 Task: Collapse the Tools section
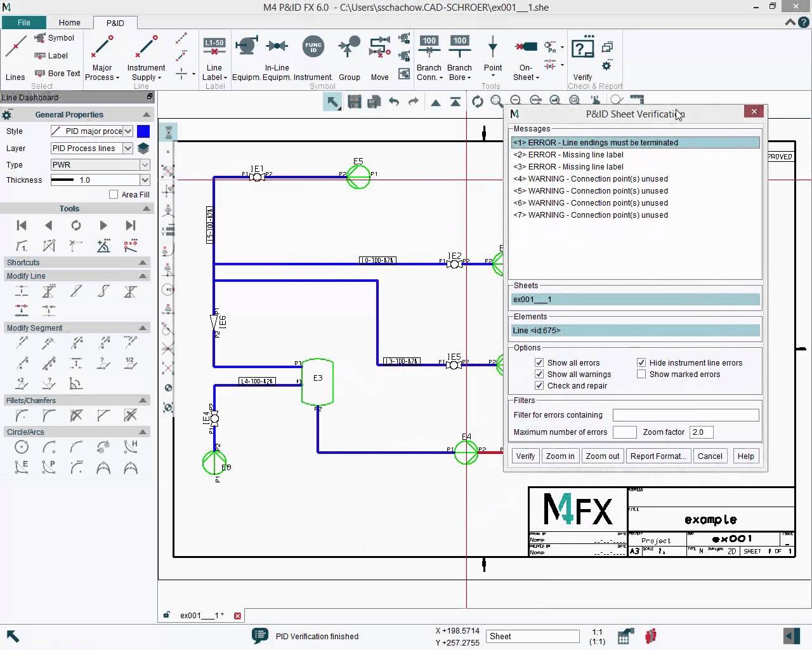point(147,209)
